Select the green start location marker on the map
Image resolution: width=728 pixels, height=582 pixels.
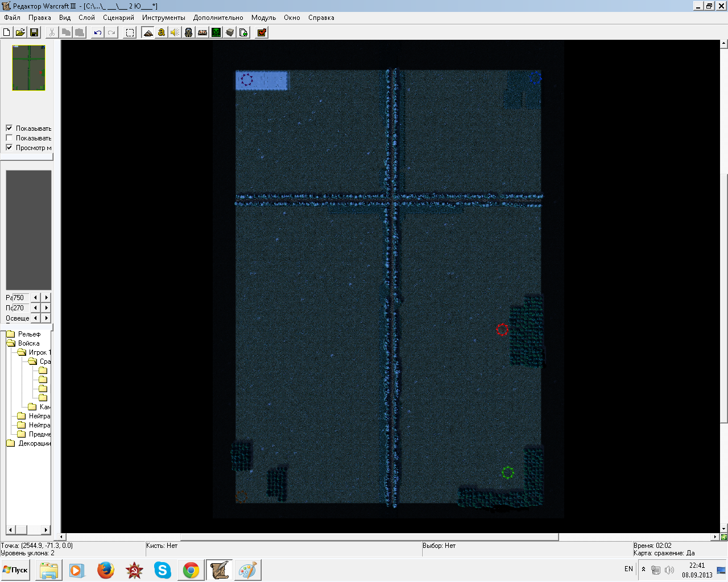[508, 472]
